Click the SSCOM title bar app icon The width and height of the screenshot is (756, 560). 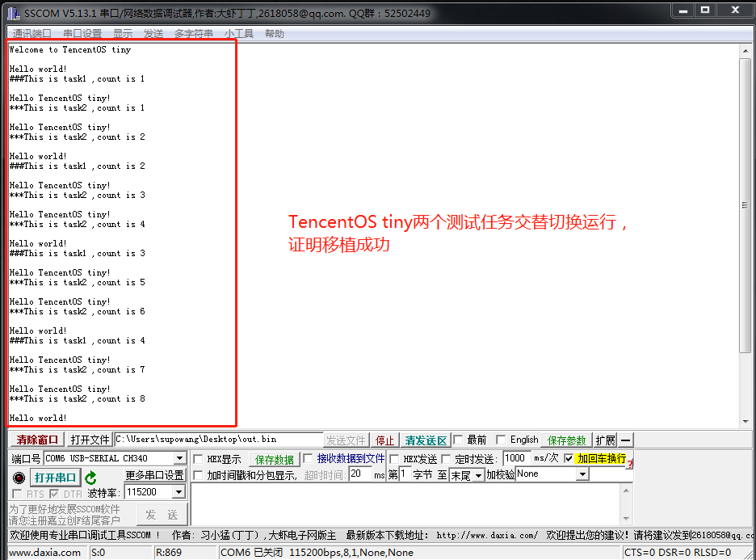coord(14,13)
